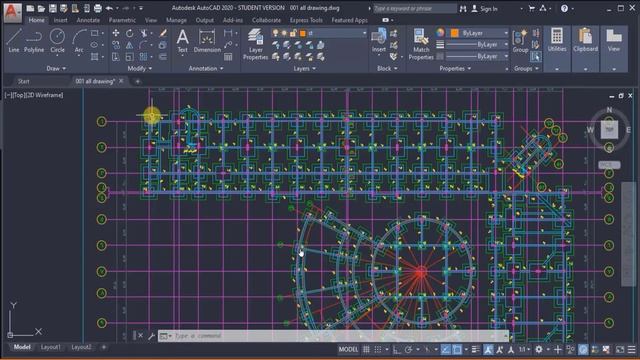This screenshot has width=640, height=360.
Task: Expand the Modify panel dropdown
Action: (140, 69)
